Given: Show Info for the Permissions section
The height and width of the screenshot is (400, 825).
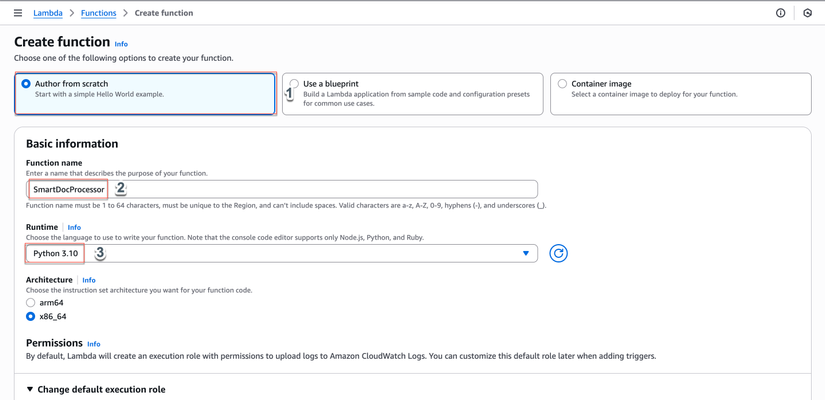Looking at the screenshot, I should [94, 344].
